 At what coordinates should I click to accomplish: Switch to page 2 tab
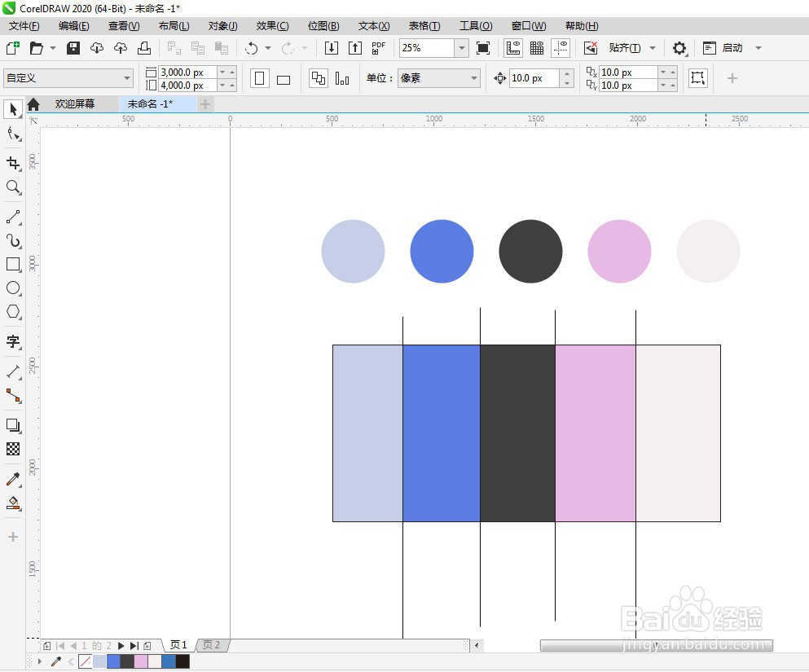coord(212,644)
